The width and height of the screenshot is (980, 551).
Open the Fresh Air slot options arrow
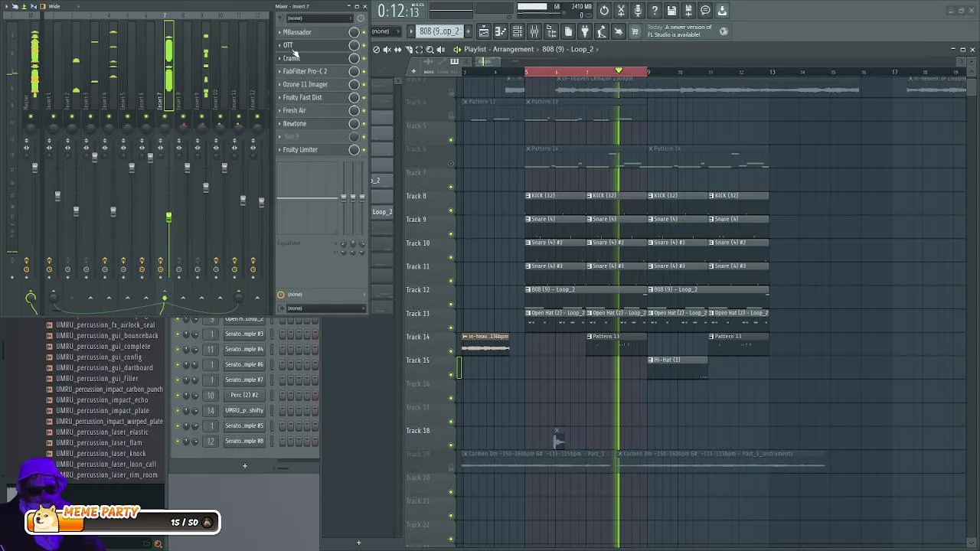pyautogui.click(x=279, y=110)
